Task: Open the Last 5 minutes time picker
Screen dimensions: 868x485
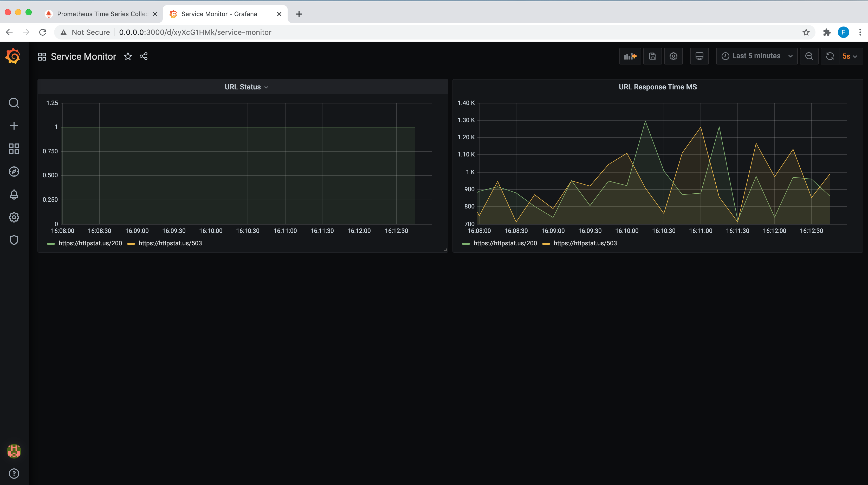Action: (x=756, y=56)
